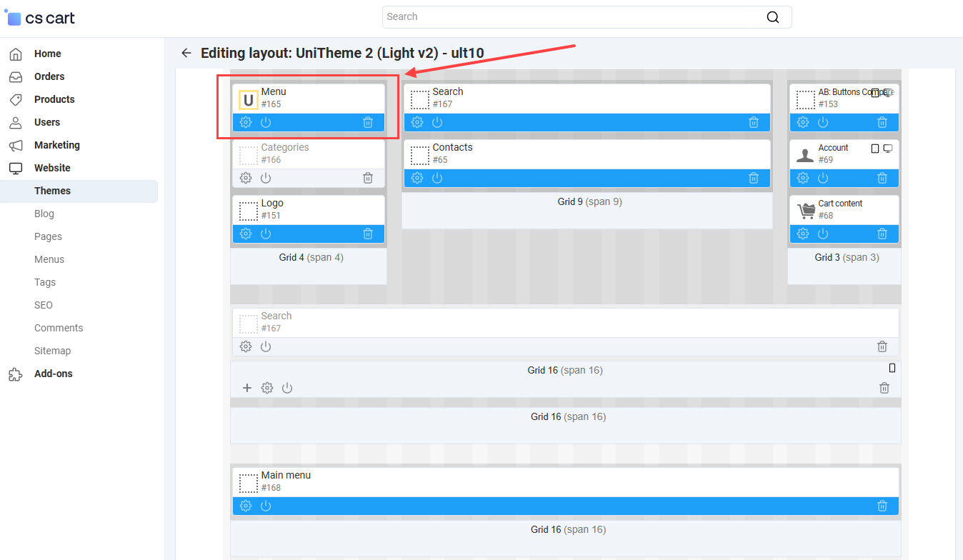Click the Grid 9 (span 9) label
This screenshot has width=963, height=560.
point(590,201)
